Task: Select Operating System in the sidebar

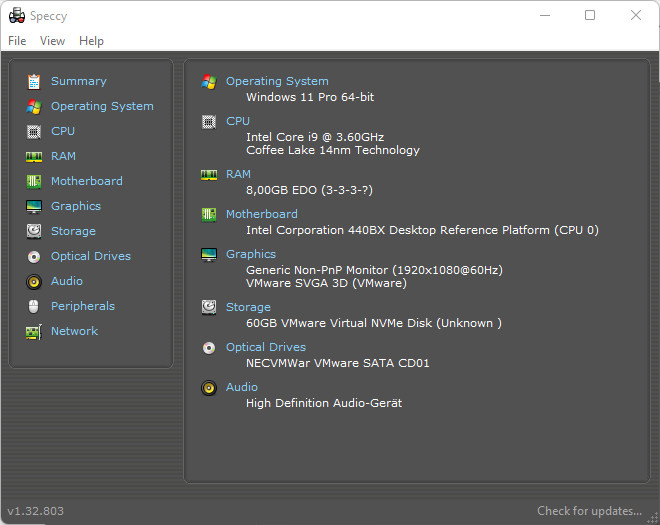Action: pos(102,106)
